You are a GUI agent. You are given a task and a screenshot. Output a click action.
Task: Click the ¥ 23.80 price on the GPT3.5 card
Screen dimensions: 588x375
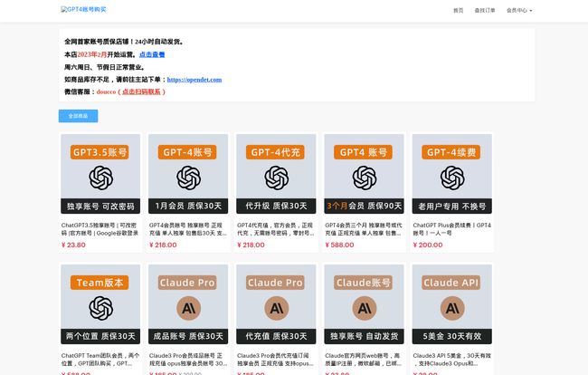pos(73,245)
